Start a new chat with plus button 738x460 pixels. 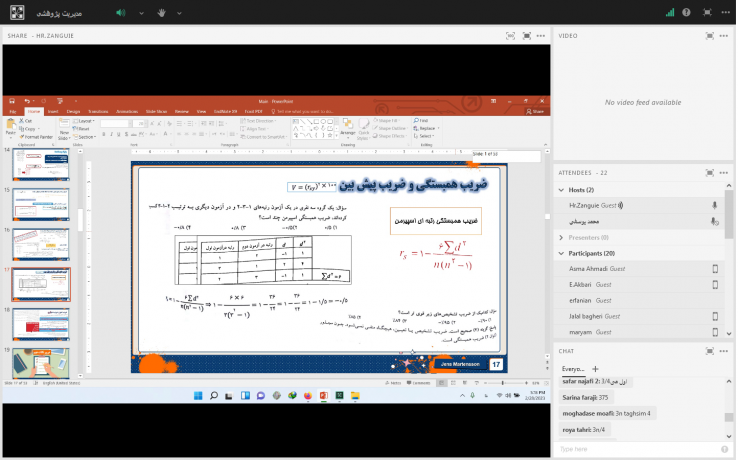pyautogui.click(x=595, y=369)
